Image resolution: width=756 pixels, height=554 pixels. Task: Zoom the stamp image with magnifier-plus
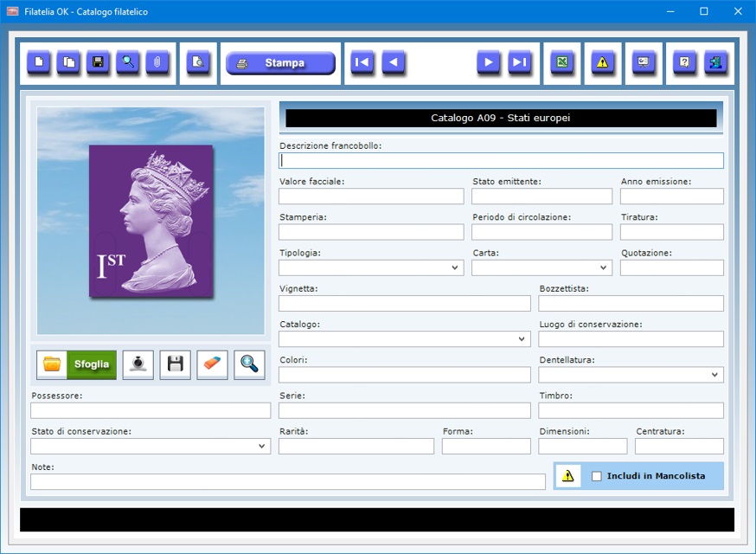249,364
